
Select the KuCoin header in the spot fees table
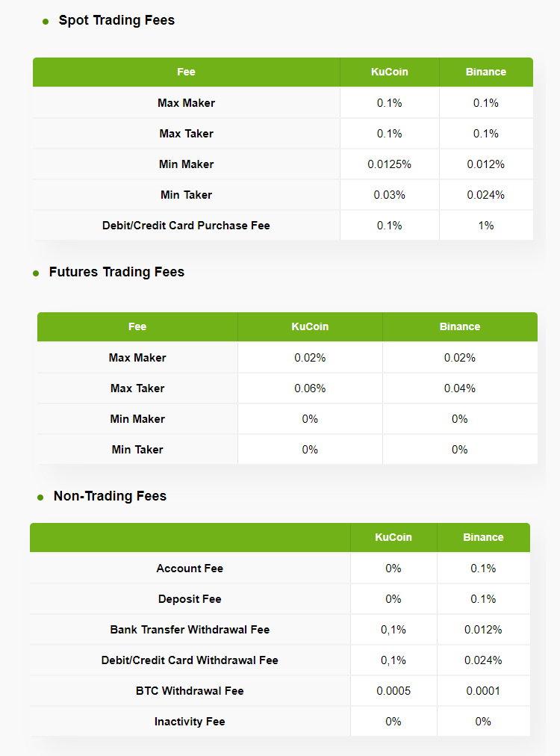tap(390, 72)
